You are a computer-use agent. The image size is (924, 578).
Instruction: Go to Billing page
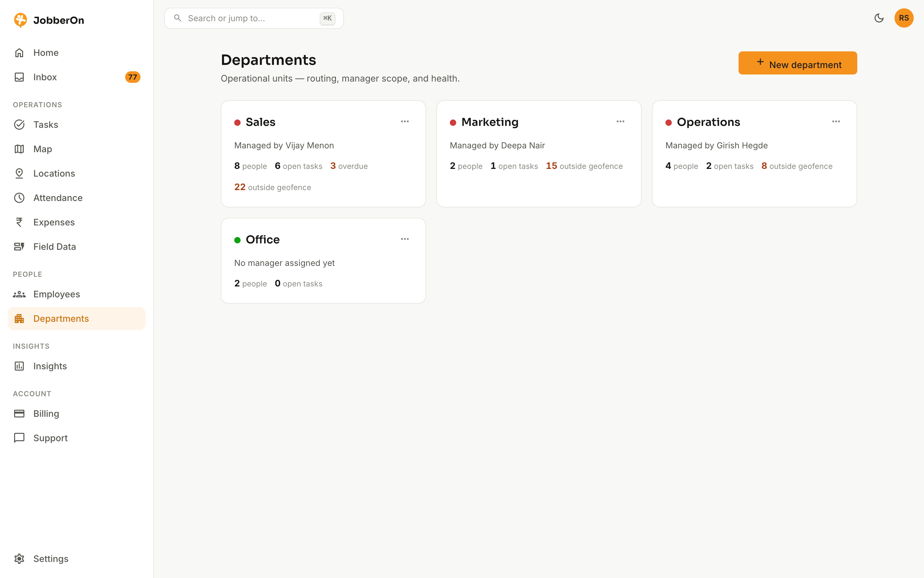click(76, 414)
